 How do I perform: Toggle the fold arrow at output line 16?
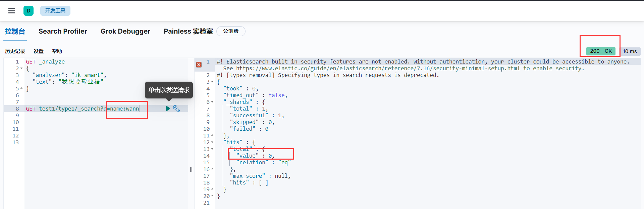click(212, 169)
